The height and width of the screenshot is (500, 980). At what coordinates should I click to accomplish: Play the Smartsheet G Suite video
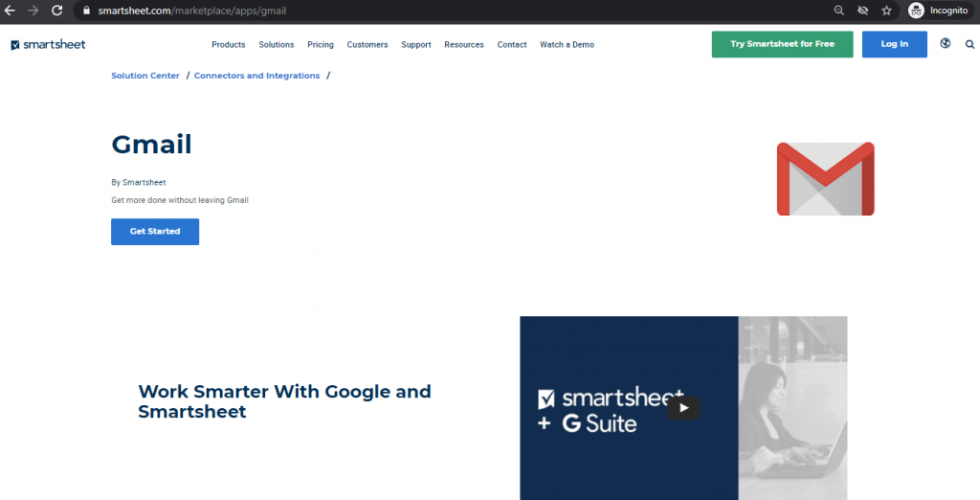click(683, 408)
